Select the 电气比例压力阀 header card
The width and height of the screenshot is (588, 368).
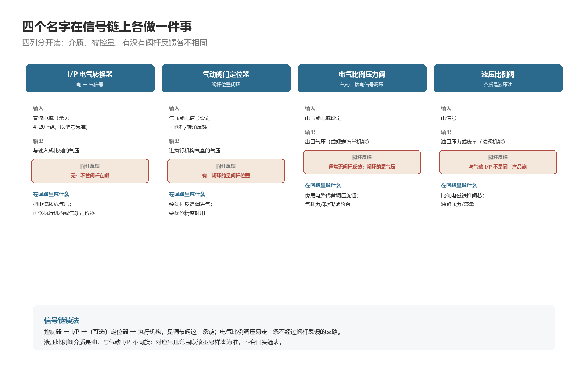[x=362, y=78]
